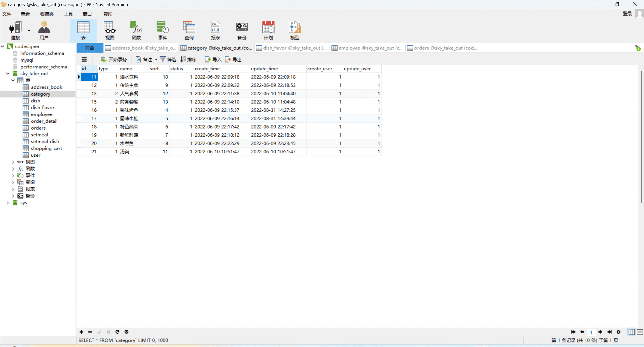Click the vertical scrollbar of data grid

point(641,137)
